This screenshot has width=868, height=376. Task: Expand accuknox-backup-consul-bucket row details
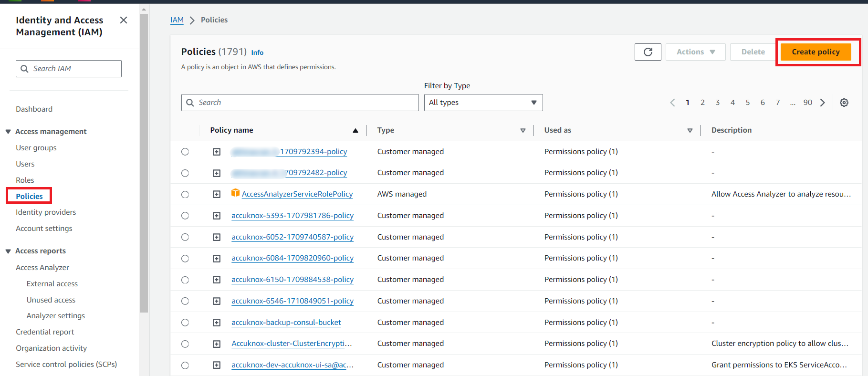click(217, 323)
